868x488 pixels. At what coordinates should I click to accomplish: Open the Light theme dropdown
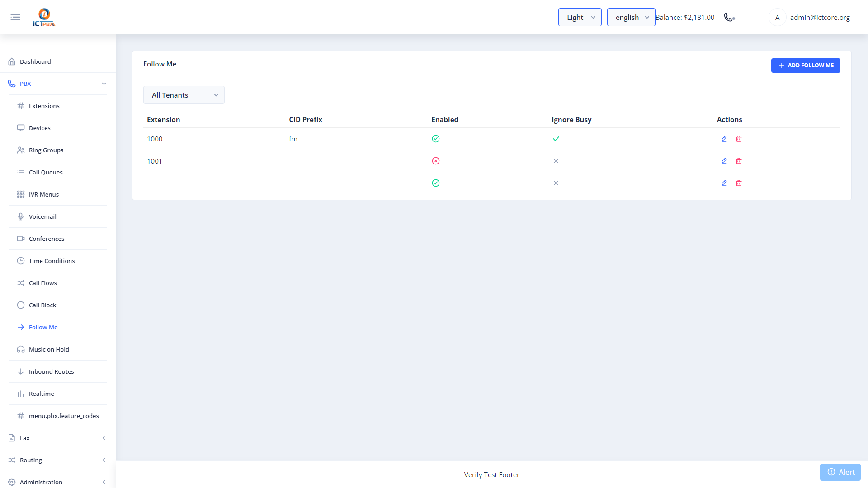point(580,17)
